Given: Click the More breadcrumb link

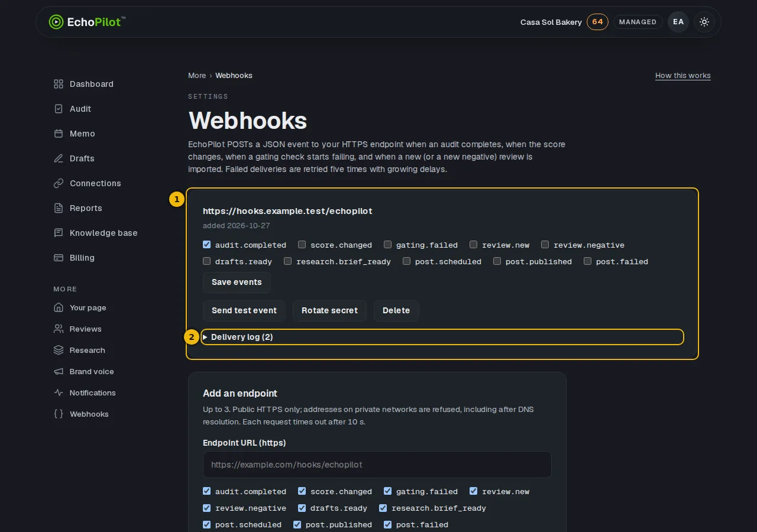Looking at the screenshot, I should click(x=197, y=76).
